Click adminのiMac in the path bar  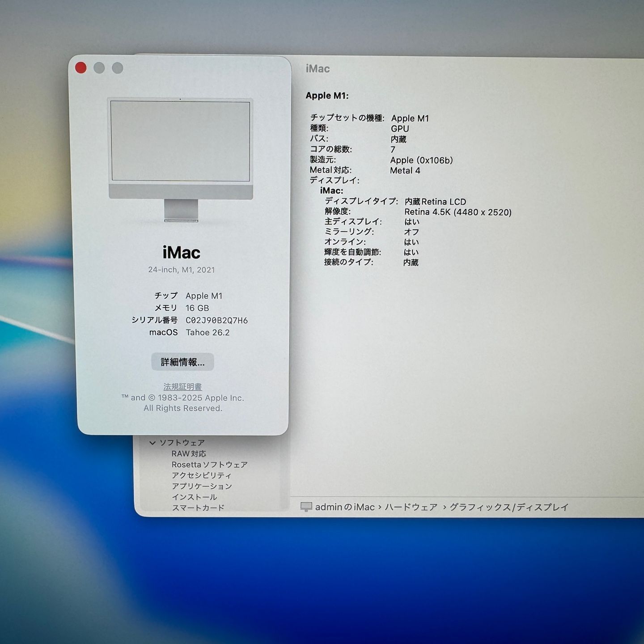point(345,507)
